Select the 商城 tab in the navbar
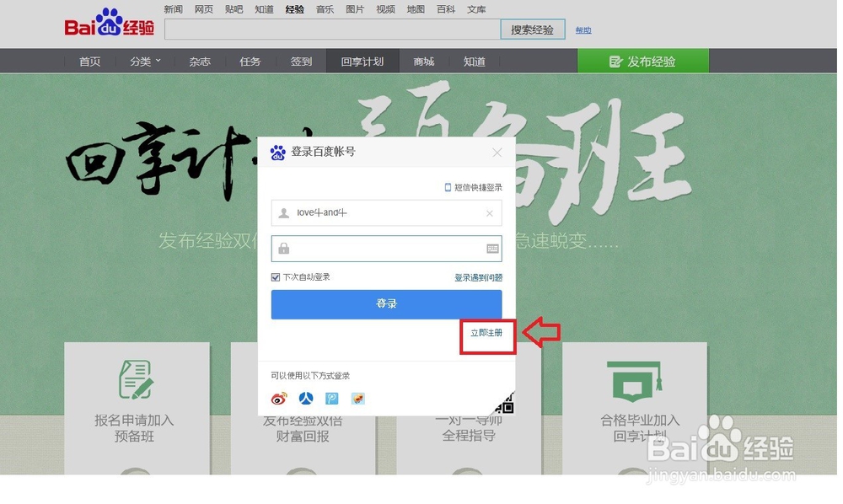The width and height of the screenshot is (843, 504). (423, 61)
